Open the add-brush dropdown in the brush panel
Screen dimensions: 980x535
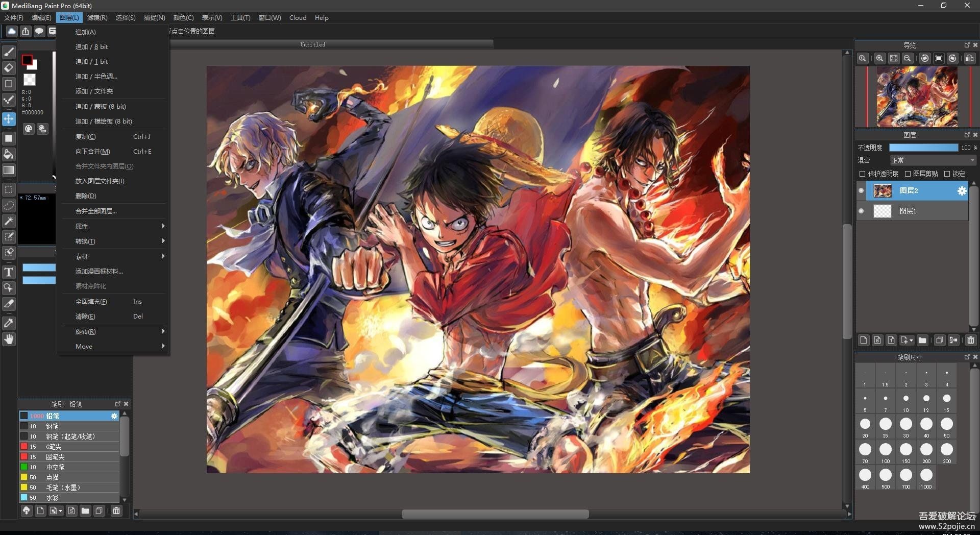(x=56, y=511)
